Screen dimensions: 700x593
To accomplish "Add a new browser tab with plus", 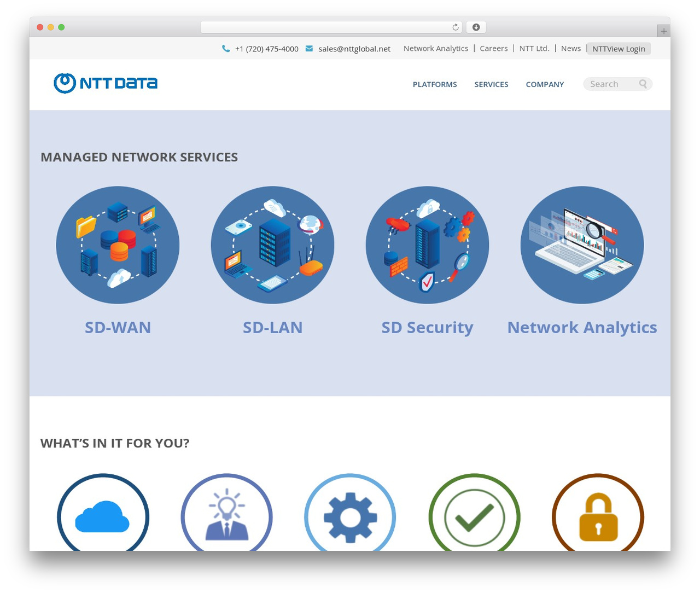I will 663,31.
